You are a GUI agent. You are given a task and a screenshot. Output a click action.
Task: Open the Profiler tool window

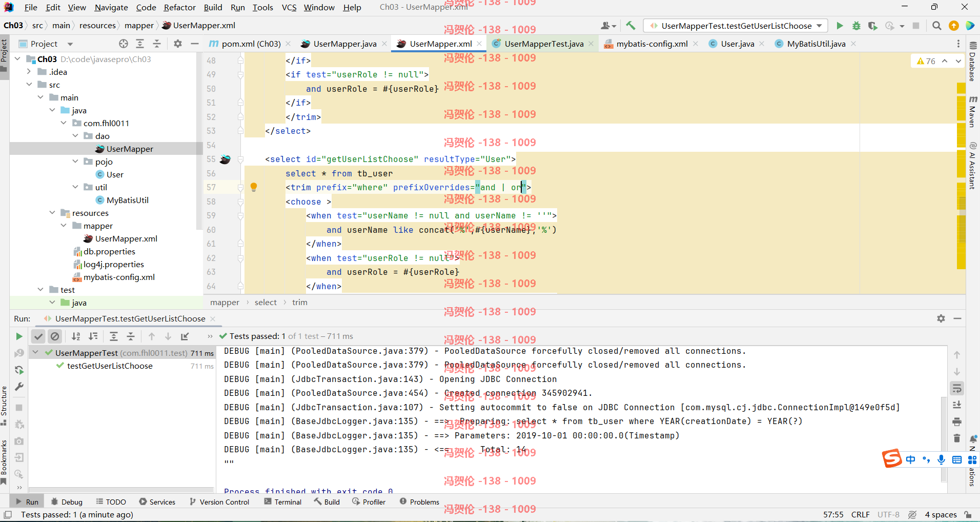pos(369,502)
